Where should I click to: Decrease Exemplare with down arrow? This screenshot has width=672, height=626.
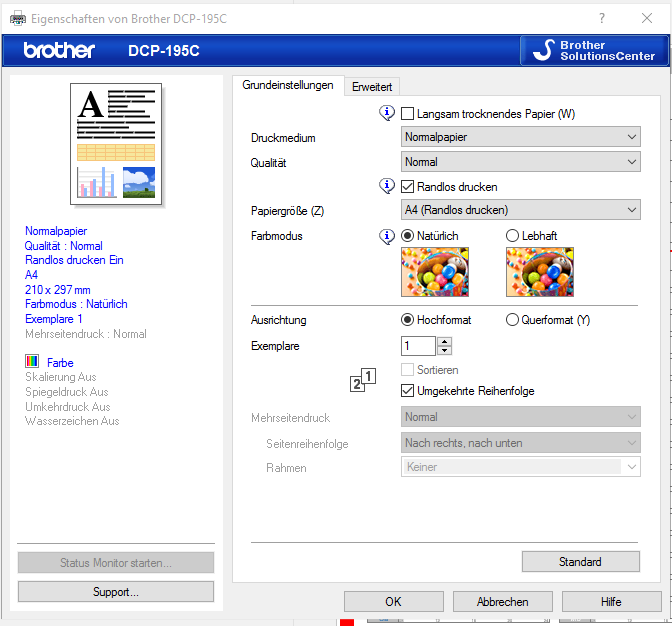point(444,350)
